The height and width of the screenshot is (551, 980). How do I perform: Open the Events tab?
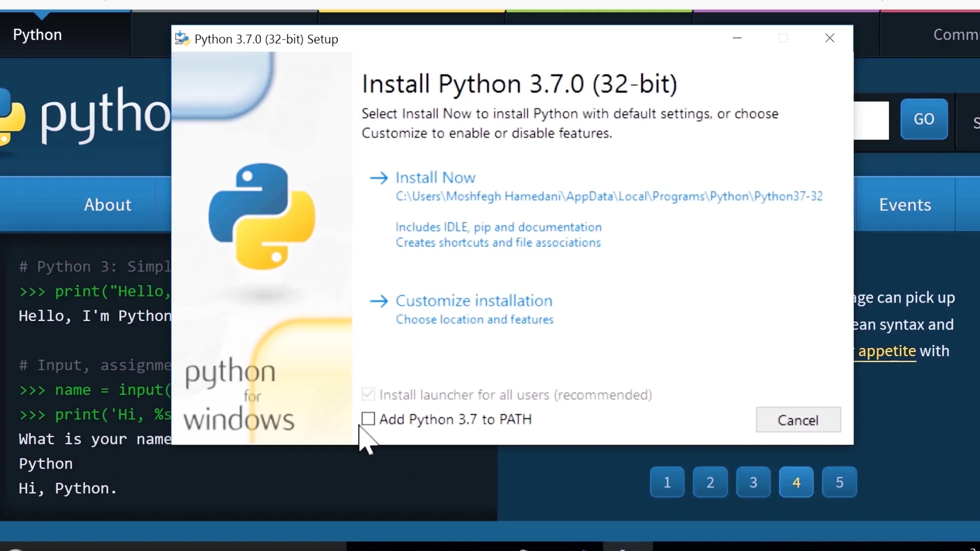tap(904, 204)
